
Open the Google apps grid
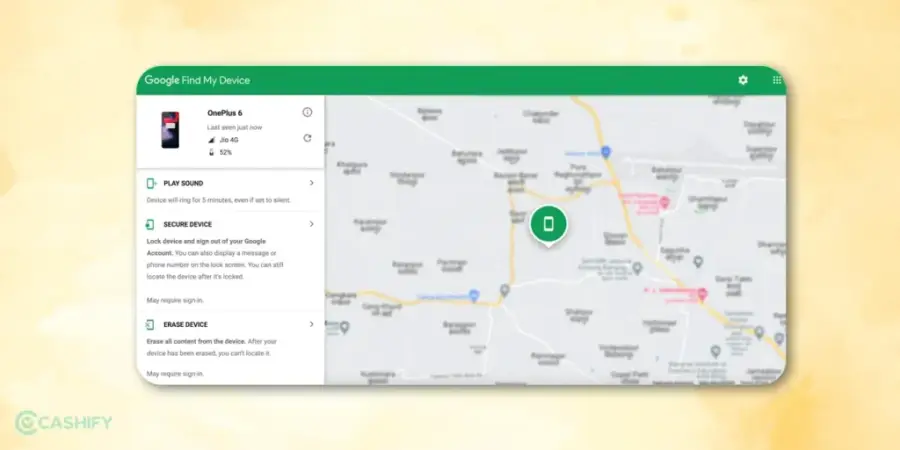tap(777, 80)
